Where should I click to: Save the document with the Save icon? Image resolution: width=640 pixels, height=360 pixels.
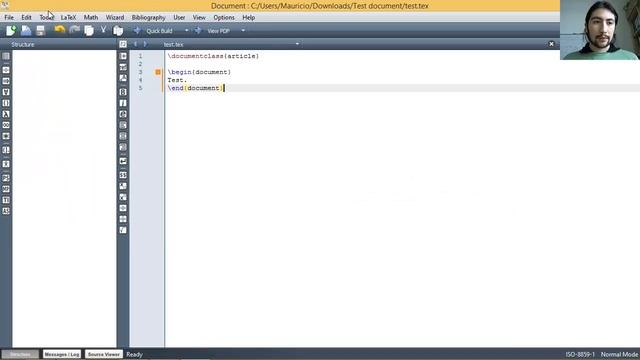coord(40,30)
